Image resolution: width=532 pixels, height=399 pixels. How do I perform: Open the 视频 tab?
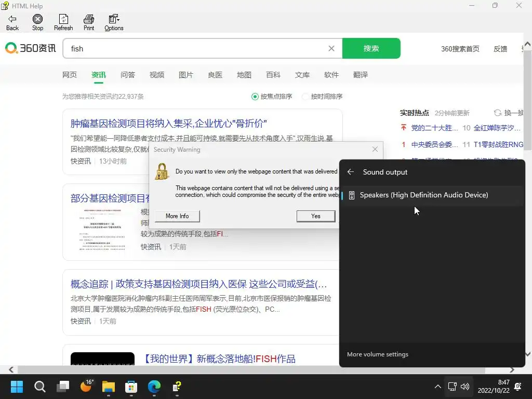tap(157, 75)
